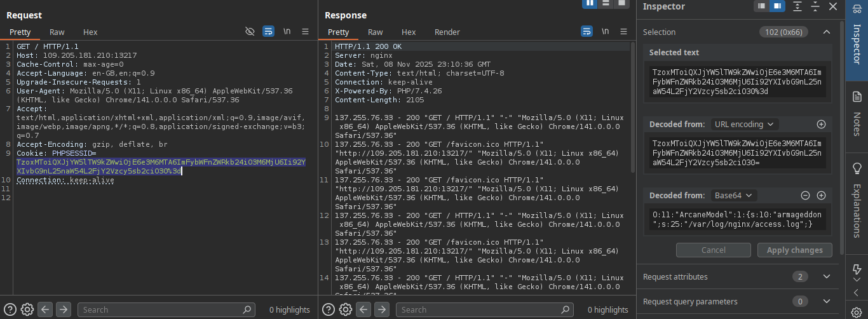The width and height of the screenshot is (868, 319).
Task: Go to previous match in Request search
Action: [x=44, y=309]
